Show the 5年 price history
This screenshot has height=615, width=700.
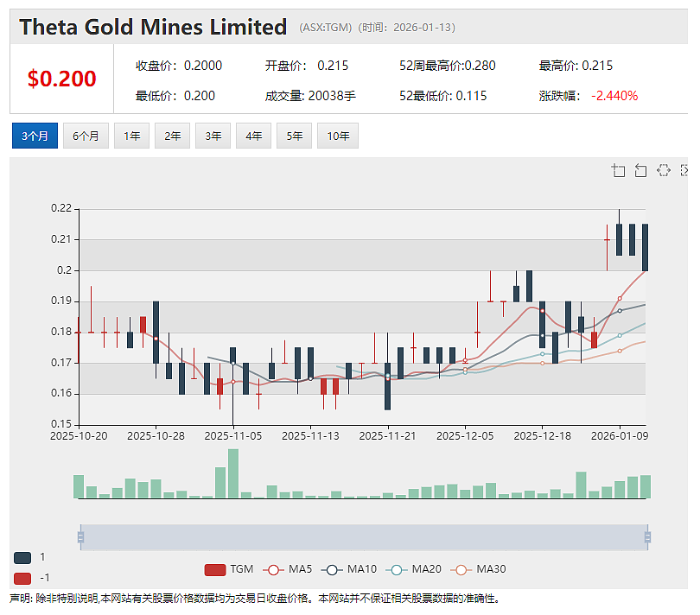(x=294, y=136)
